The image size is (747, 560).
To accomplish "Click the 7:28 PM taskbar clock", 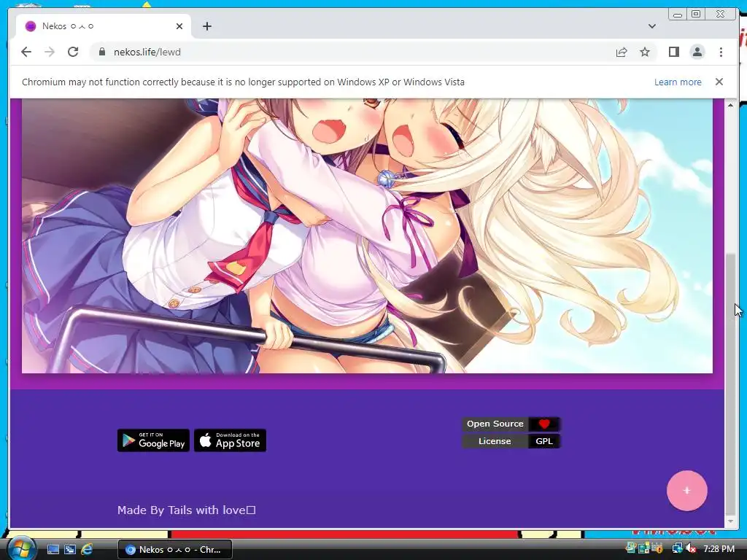I will pyautogui.click(x=719, y=549).
